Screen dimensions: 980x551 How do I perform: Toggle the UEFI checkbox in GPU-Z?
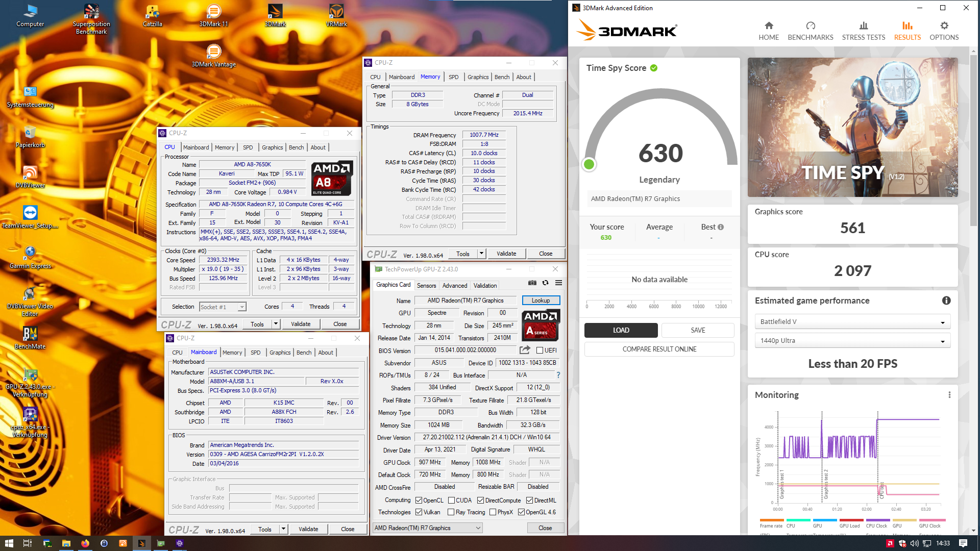point(540,350)
